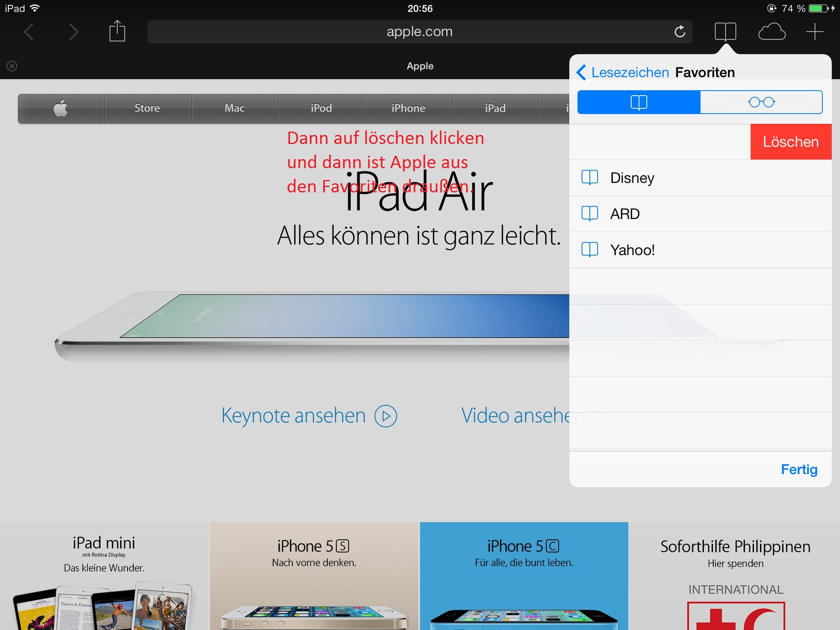Image resolution: width=840 pixels, height=630 pixels.
Task: Switch to Reading List glasses segment
Action: click(x=761, y=102)
